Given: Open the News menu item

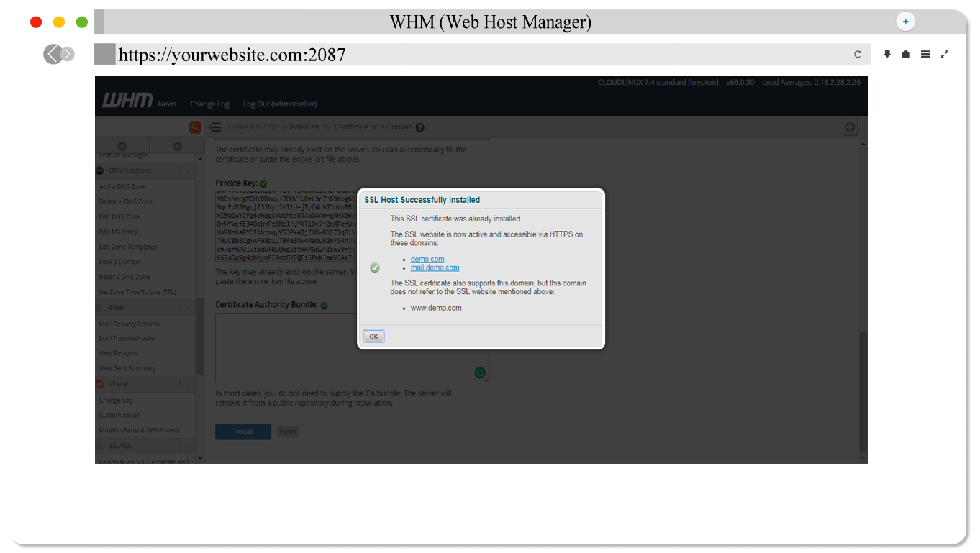Looking at the screenshot, I should coord(167,104).
